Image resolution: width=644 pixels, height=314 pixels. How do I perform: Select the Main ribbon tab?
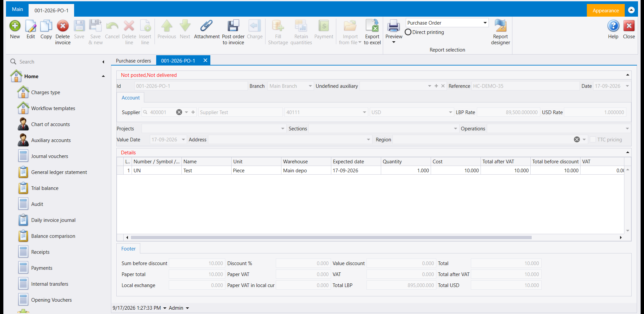click(x=17, y=9)
